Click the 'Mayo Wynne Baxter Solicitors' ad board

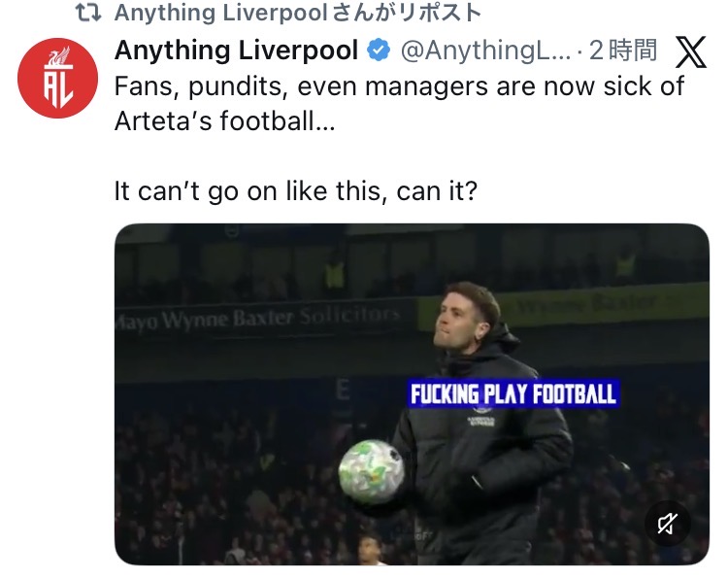257,318
